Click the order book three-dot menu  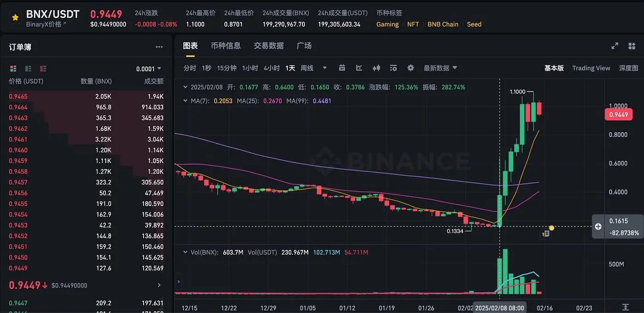click(x=159, y=47)
